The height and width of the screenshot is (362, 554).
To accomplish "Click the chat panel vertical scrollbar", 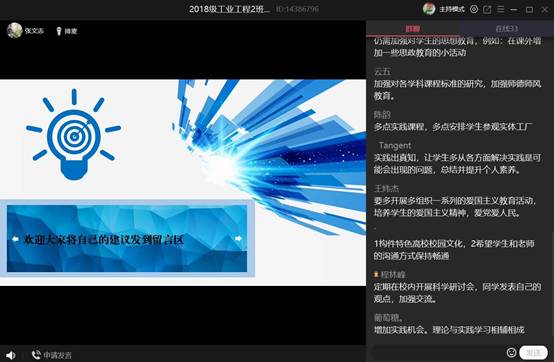I will click(x=552, y=284).
